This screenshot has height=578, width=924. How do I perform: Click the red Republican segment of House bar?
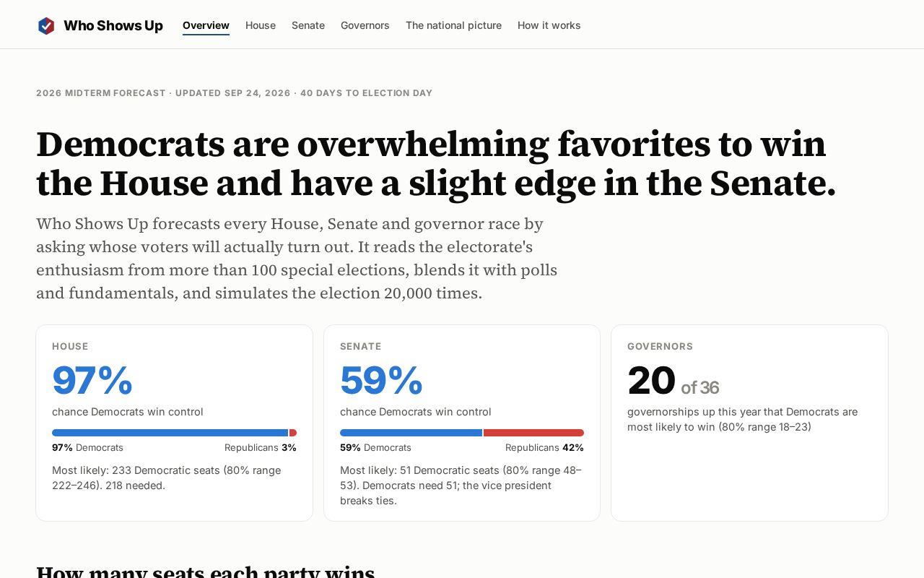pyautogui.click(x=293, y=433)
